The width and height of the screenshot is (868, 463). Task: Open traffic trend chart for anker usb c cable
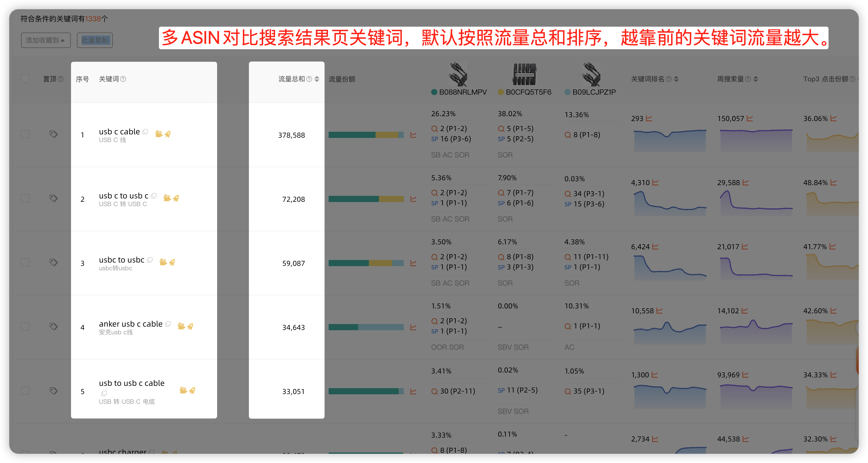pos(413,327)
